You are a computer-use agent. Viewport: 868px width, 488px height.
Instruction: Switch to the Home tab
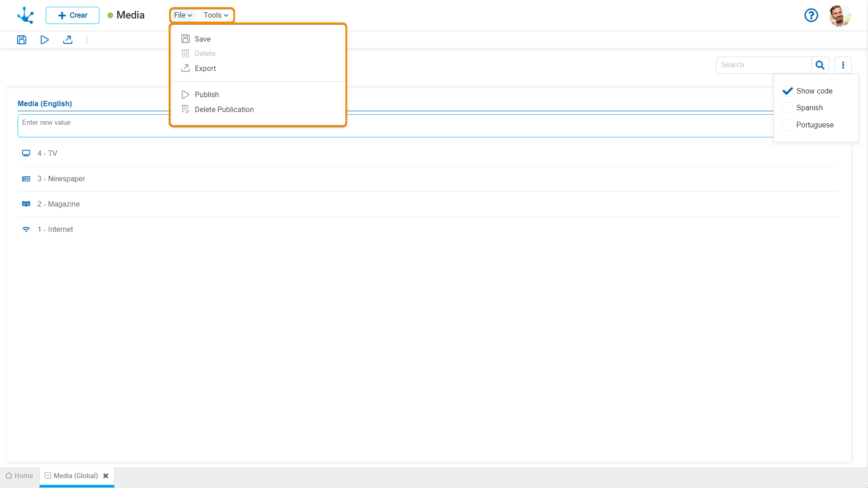(x=19, y=476)
